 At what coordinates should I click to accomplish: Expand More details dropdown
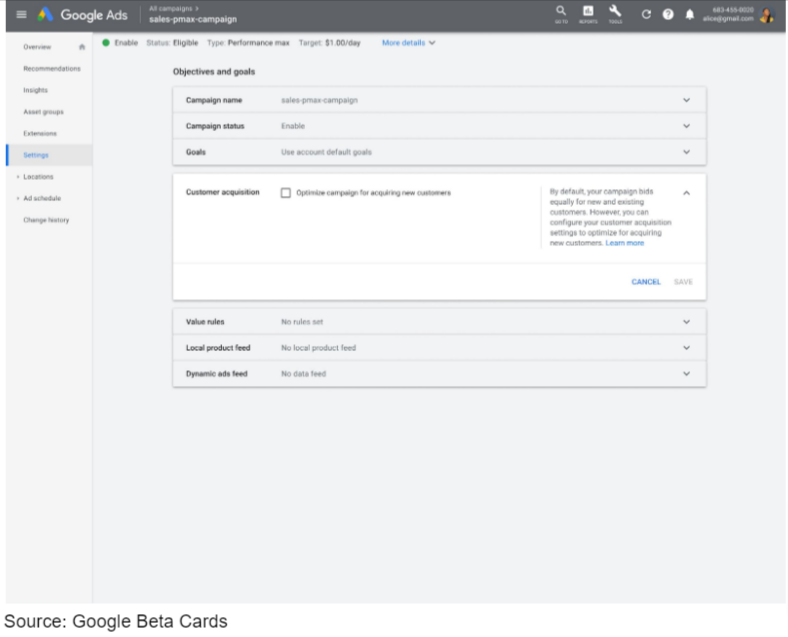pyautogui.click(x=409, y=43)
